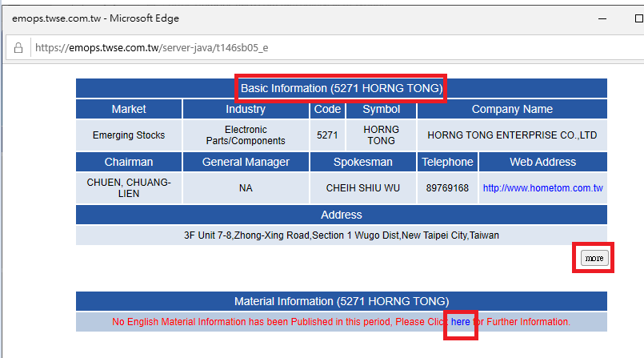Click the Chairman header
644x358 pixels.
point(129,162)
